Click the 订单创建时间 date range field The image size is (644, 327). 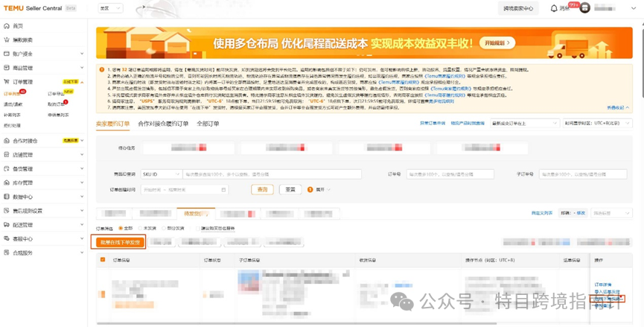(x=185, y=190)
